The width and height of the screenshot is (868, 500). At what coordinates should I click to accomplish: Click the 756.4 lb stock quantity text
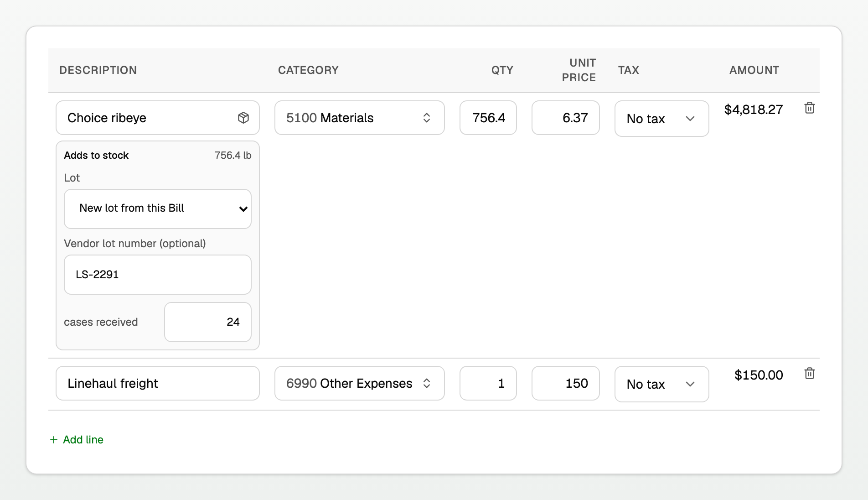click(x=233, y=155)
